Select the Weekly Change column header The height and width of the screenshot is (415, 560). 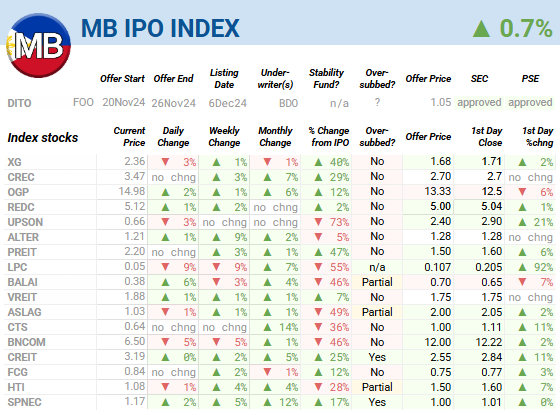click(224, 136)
